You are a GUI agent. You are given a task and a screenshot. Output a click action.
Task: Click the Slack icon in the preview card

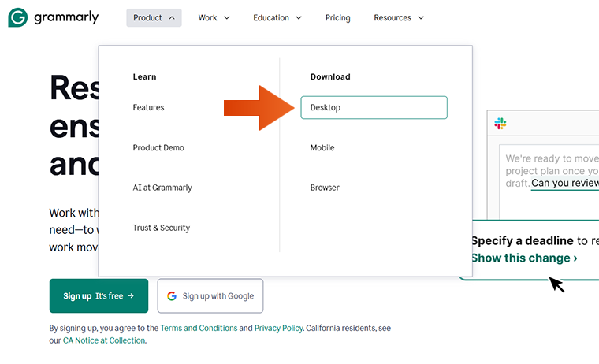500,124
